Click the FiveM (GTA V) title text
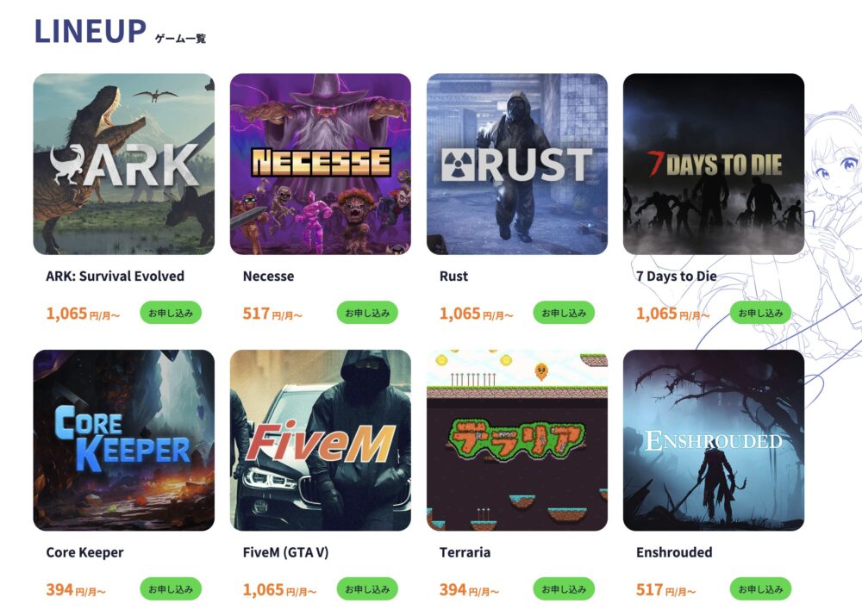The image size is (862, 616). (x=286, y=552)
